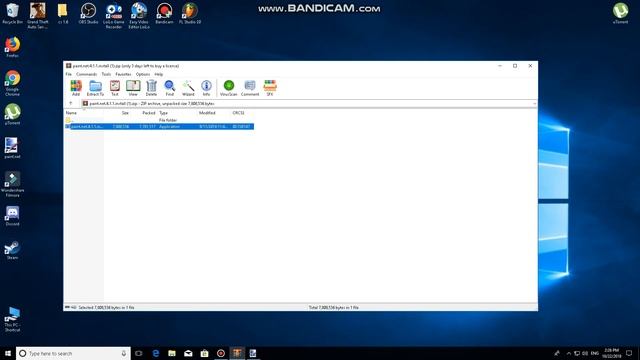Click the taskbar clock and date
The height and width of the screenshot is (360, 640).
611,353
